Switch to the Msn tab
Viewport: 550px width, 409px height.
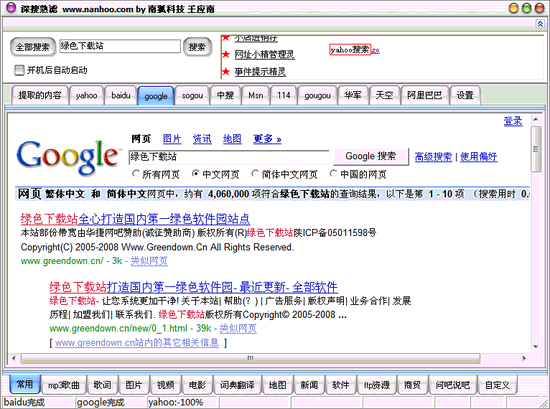(x=256, y=95)
